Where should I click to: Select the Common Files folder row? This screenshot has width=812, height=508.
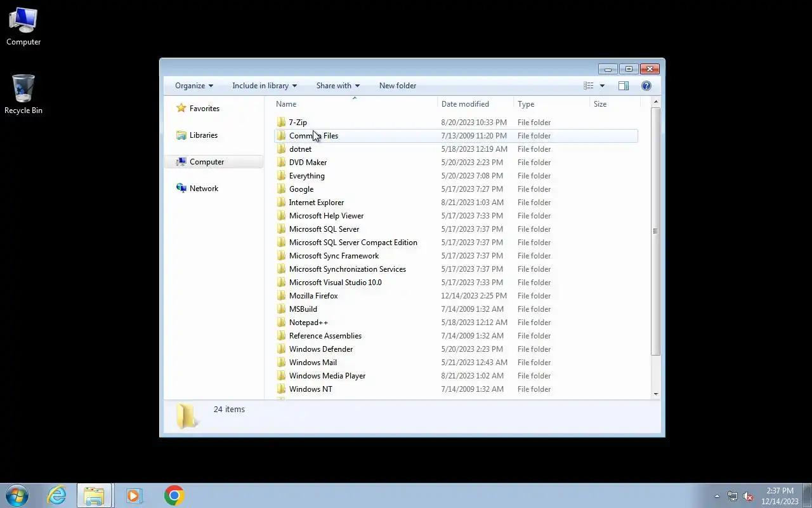coord(455,135)
